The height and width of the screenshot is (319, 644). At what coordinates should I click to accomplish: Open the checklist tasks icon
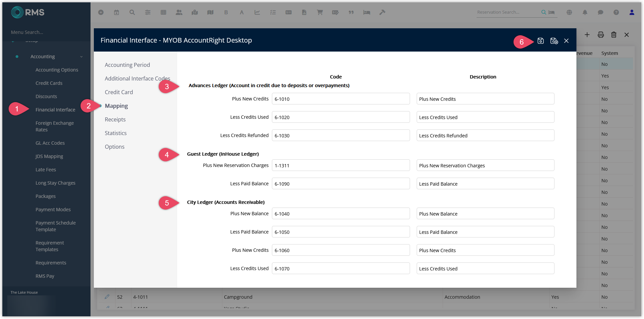click(273, 12)
